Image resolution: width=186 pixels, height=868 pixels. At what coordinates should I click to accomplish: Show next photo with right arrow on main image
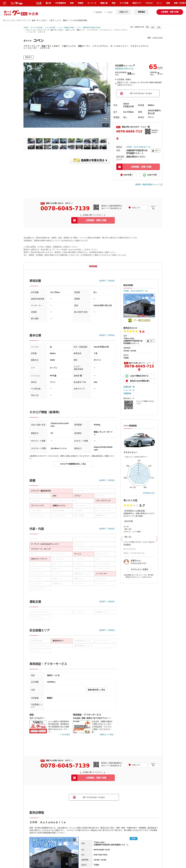pyautogui.click(x=107, y=95)
